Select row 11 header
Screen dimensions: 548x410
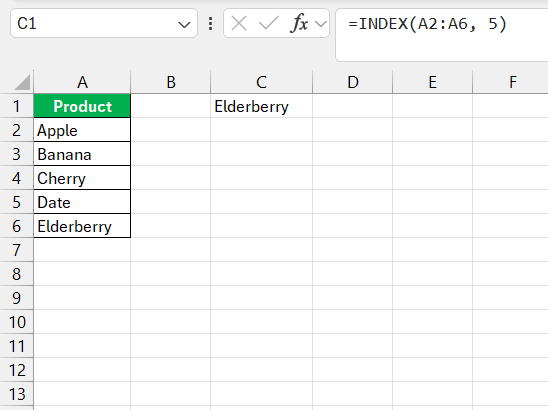16,346
